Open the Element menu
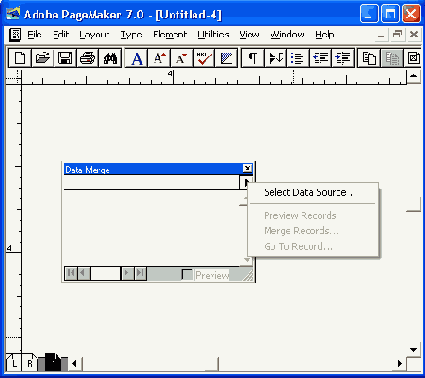The width and height of the screenshot is (425, 378). (x=170, y=34)
